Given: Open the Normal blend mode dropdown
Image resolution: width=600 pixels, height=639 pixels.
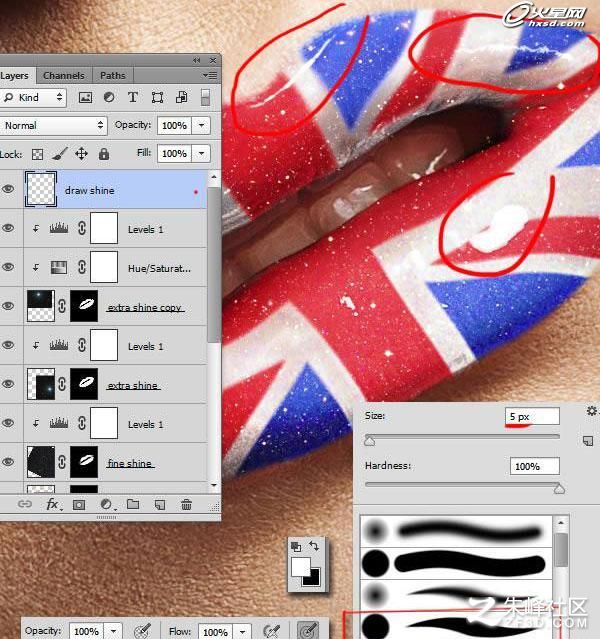Looking at the screenshot, I should [53, 126].
